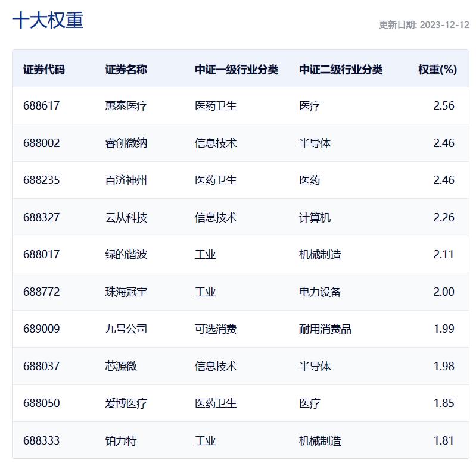Click the weight value 2.26
Image resolution: width=476 pixels, height=463 pixels.
(444, 217)
